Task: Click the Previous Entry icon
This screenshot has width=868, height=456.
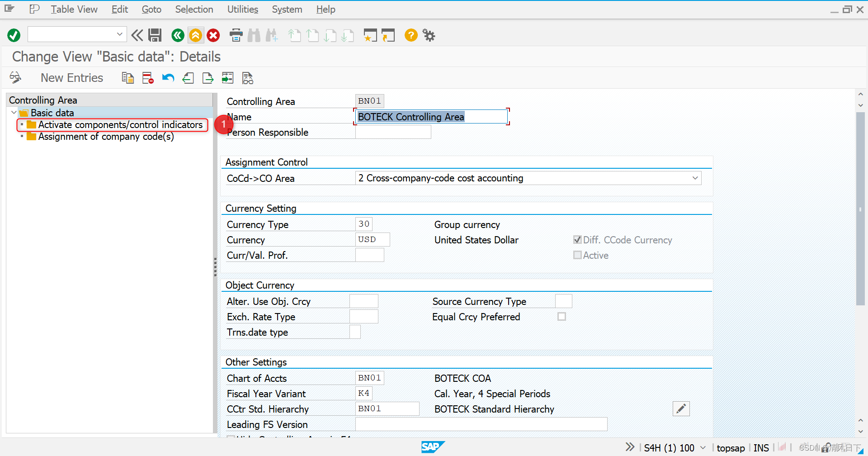Action: 188,78
